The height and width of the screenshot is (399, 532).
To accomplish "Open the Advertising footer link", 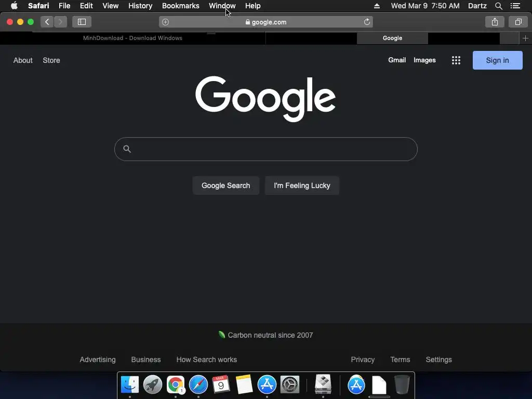I will coord(98,360).
